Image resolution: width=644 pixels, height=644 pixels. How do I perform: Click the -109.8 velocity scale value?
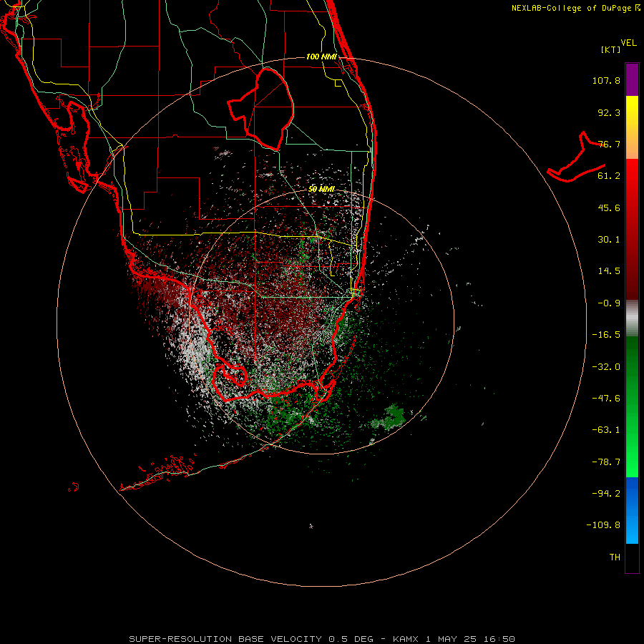pyautogui.click(x=603, y=525)
